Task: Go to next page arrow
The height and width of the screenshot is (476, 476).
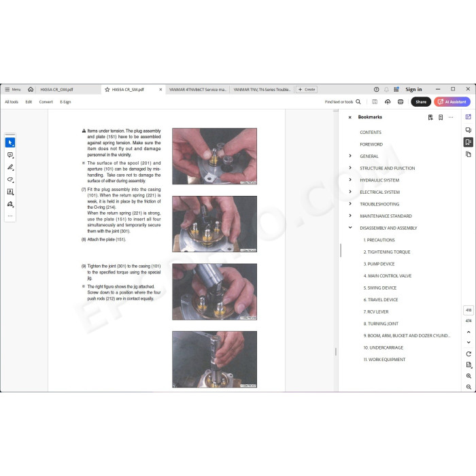Action: [469, 343]
